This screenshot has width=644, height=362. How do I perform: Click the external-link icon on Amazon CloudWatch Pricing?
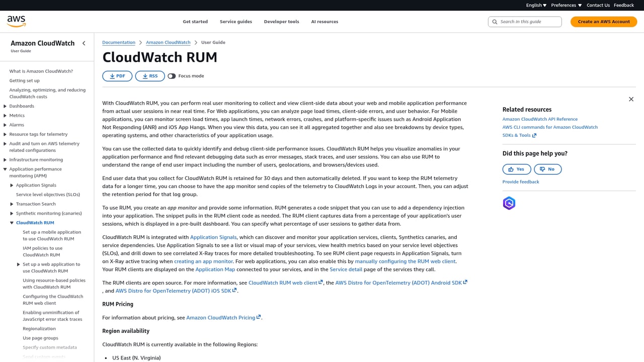[258, 317]
